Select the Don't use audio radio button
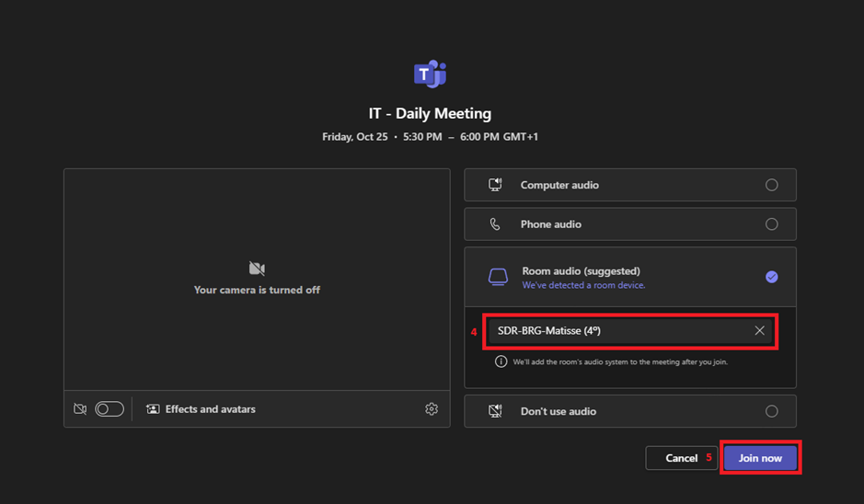This screenshot has width=864, height=504. (771, 411)
